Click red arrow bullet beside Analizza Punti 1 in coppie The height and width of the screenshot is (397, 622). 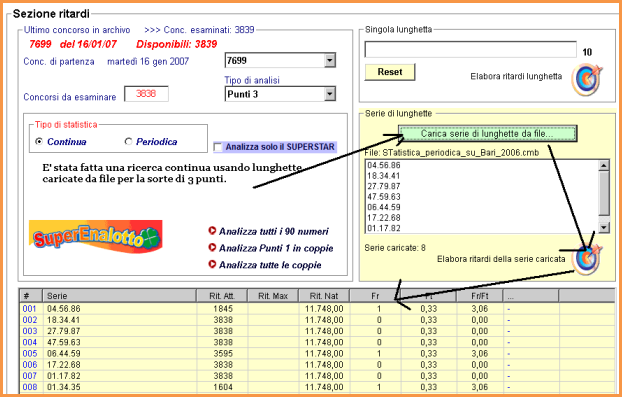coord(212,247)
